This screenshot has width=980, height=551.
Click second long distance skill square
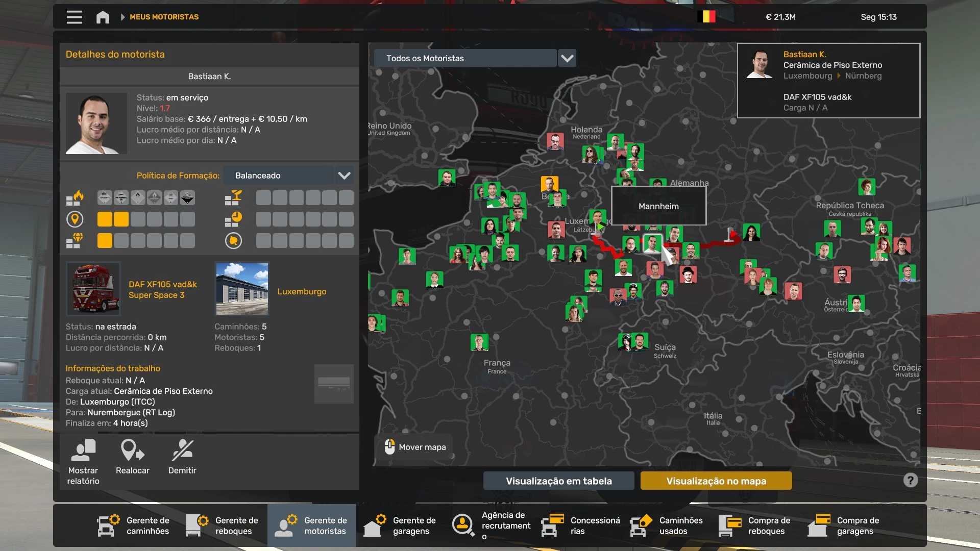coord(121,219)
